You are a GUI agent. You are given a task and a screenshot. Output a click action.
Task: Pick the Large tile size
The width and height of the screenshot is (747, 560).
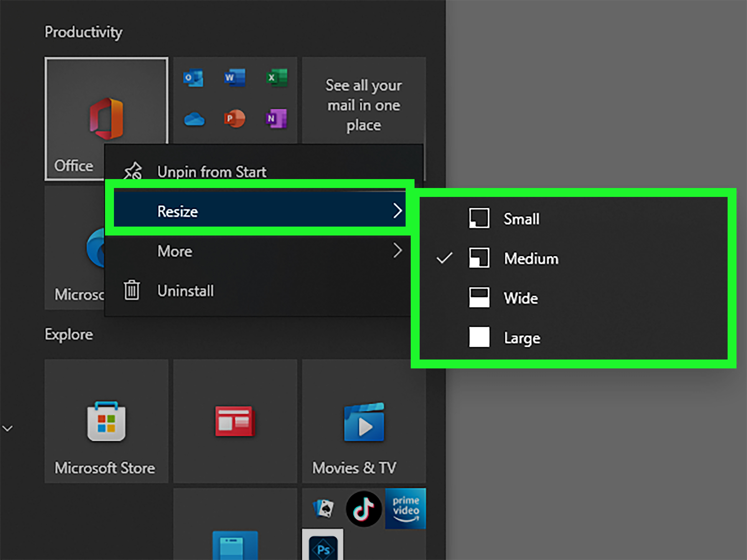tap(522, 338)
